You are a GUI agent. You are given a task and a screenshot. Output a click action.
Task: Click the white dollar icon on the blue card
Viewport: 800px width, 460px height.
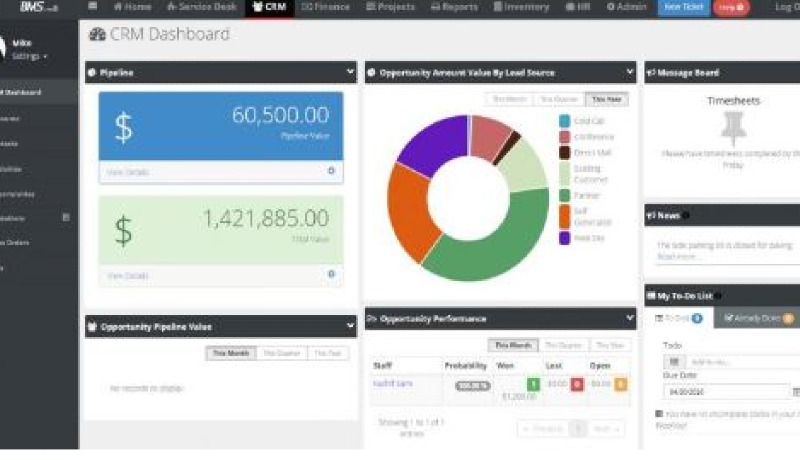124,127
